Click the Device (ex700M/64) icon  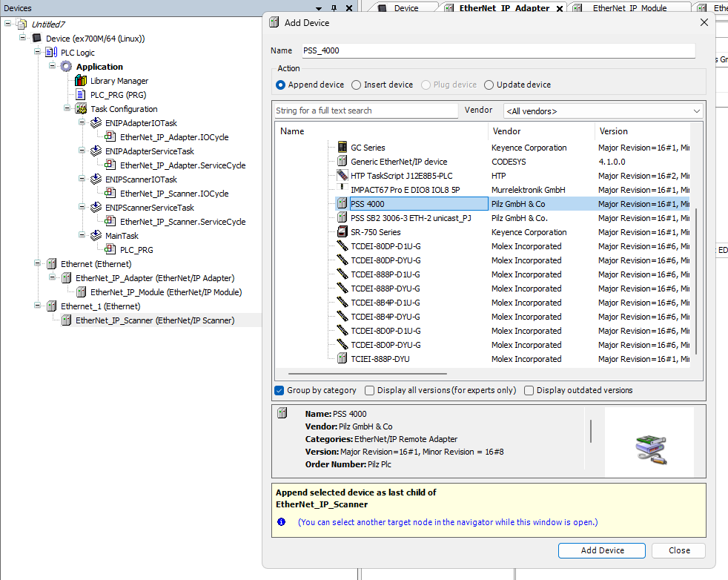click(x=37, y=38)
